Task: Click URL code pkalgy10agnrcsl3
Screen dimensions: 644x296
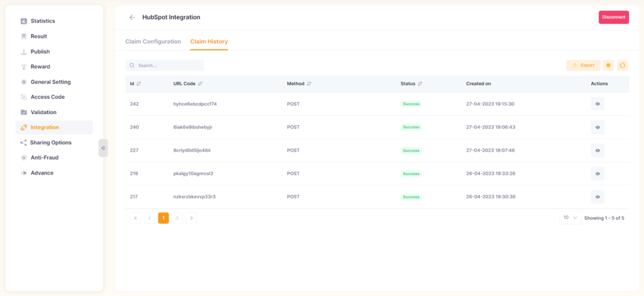Action: coord(193,174)
